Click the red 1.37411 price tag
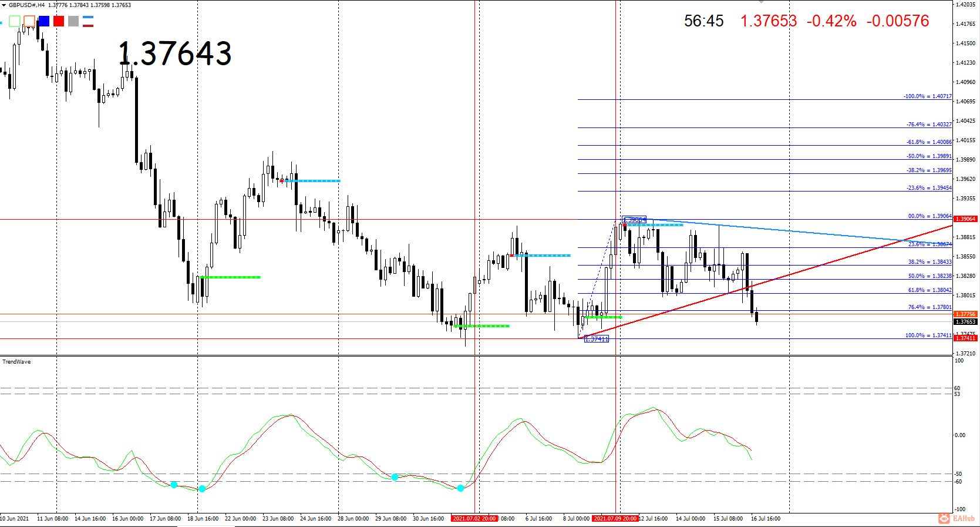980x527 pixels. [966, 338]
